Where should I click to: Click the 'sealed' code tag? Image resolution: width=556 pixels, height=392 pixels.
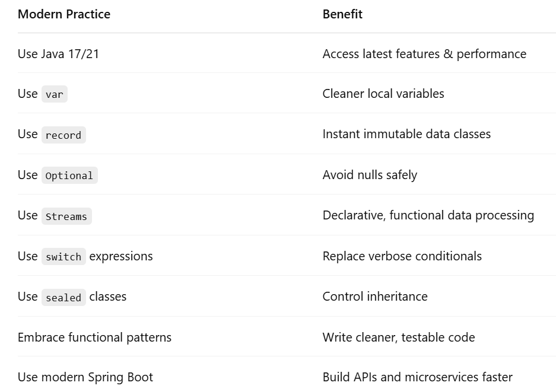(x=63, y=298)
